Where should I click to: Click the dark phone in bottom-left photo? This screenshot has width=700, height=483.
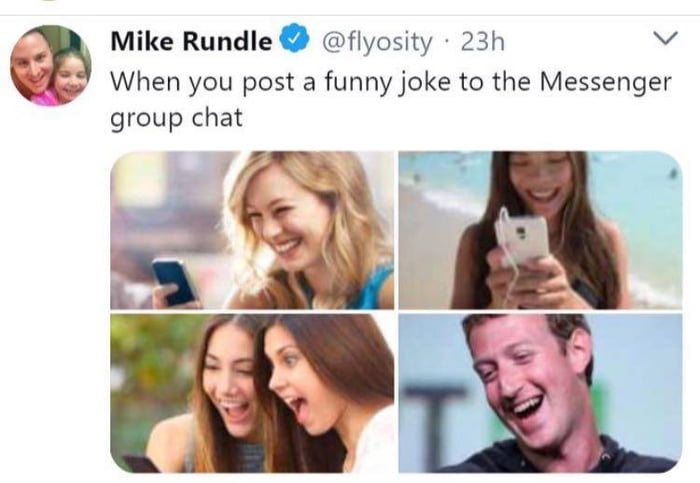point(140,464)
